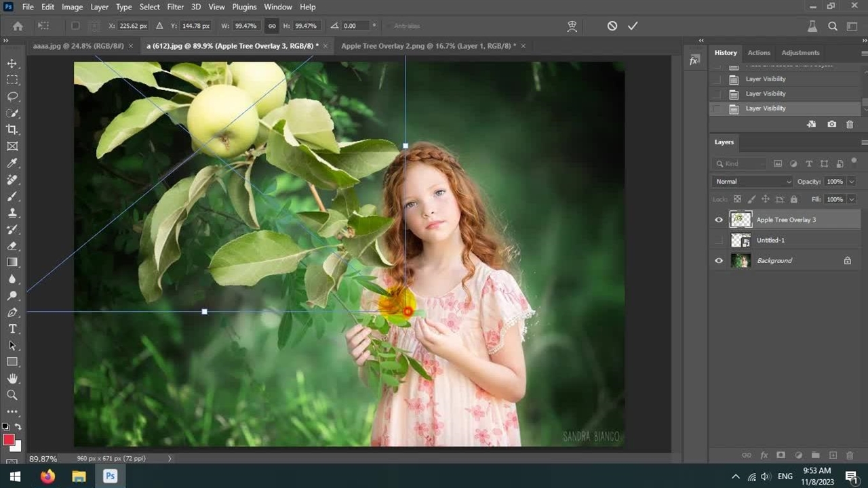868x488 pixels.
Task: Hide the Apple Tree Overlay 3 layer
Action: coord(719,220)
